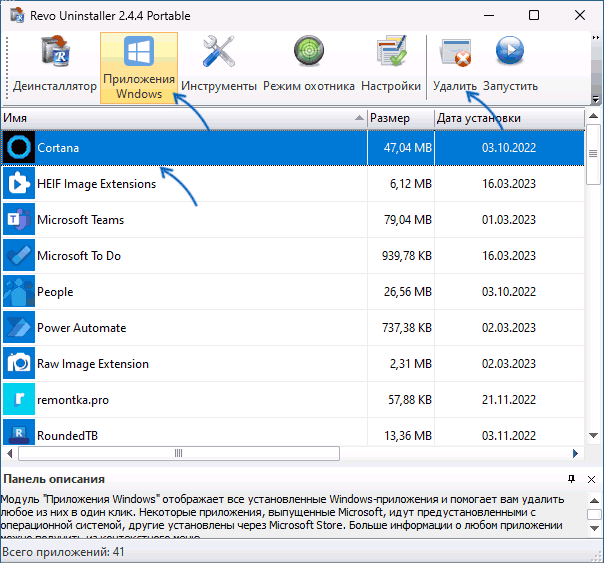Image resolution: width=604 pixels, height=563 pixels.
Task: Click horizontal scrollbar thumb
Action: [x=179, y=453]
